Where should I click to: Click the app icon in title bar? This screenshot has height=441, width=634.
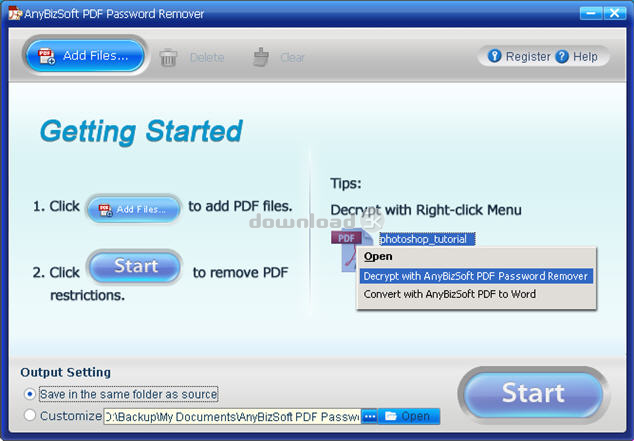coord(15,13)
